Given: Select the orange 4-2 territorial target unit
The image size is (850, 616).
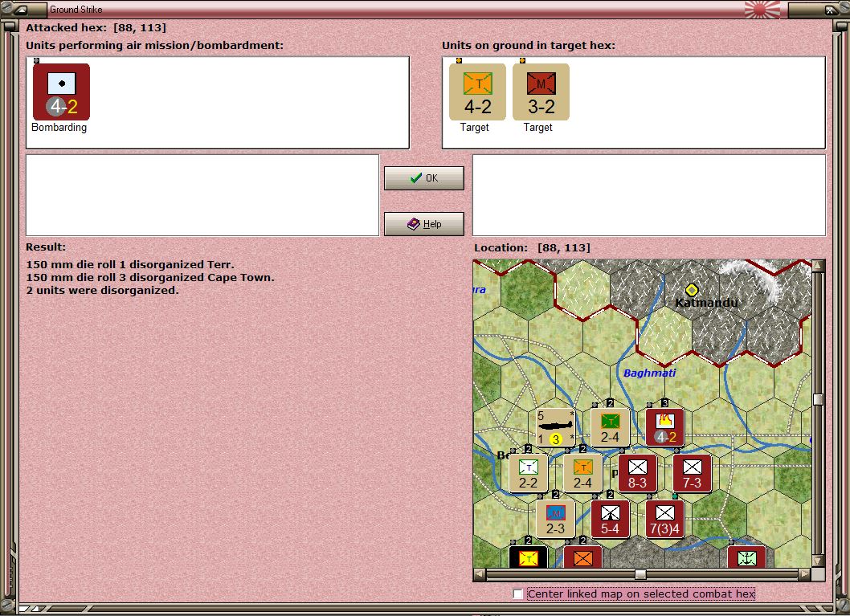Looking at the screenshot, I should [477, 92].
